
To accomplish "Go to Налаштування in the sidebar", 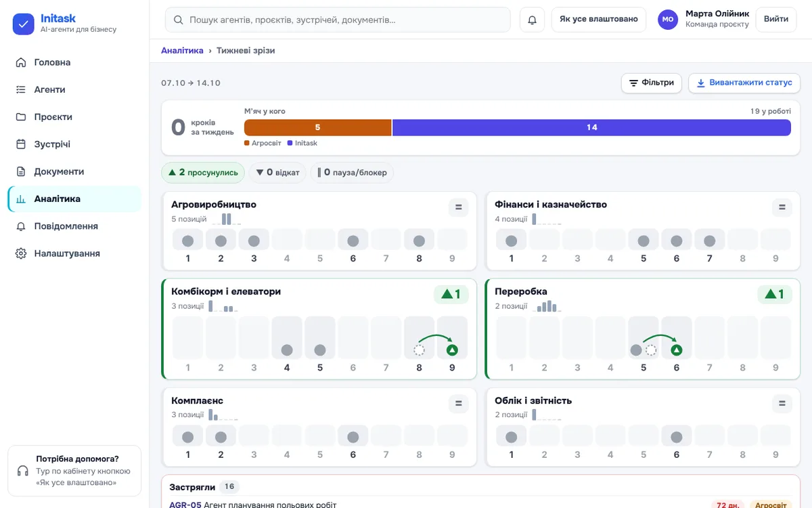I will point(74,253).
